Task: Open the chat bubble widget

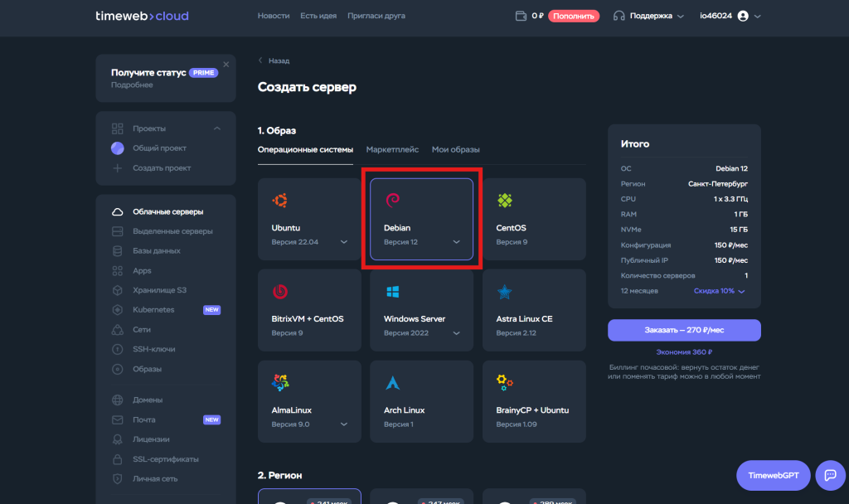Action: pos(831,475)
